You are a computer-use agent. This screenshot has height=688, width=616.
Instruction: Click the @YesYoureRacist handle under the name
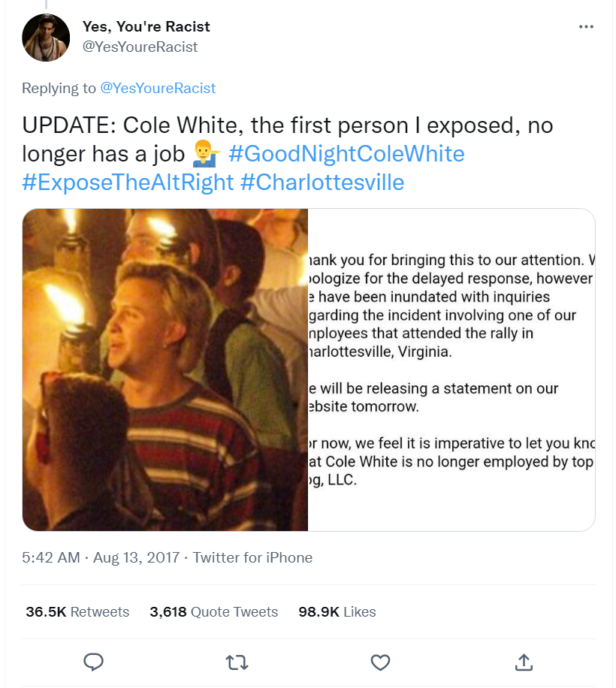point(140,47)
